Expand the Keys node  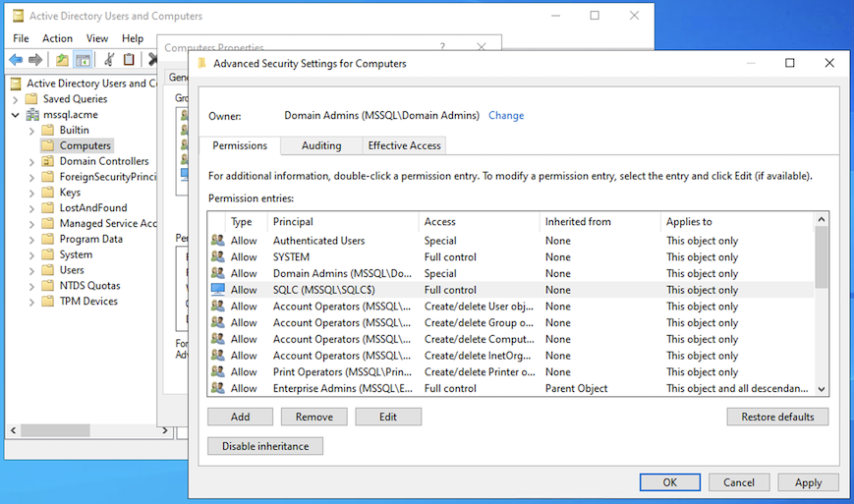pyautogui.click(x=31, y=194)
